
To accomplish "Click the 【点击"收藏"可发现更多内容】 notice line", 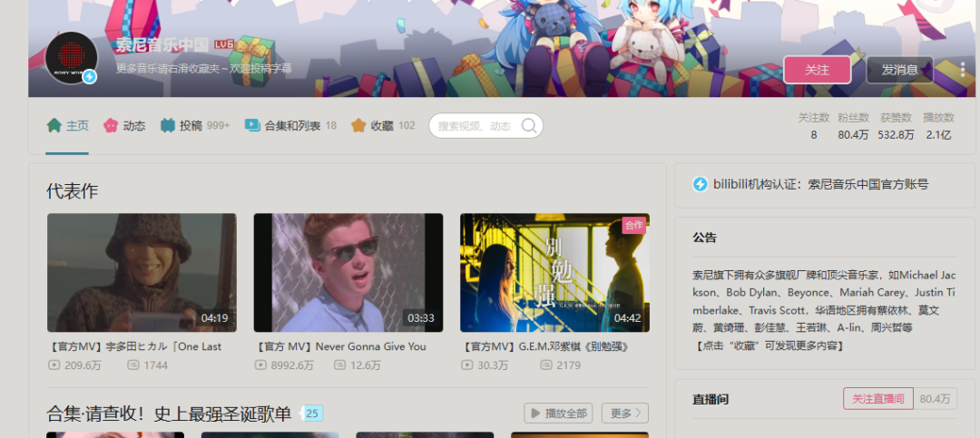I will (769, 345).
